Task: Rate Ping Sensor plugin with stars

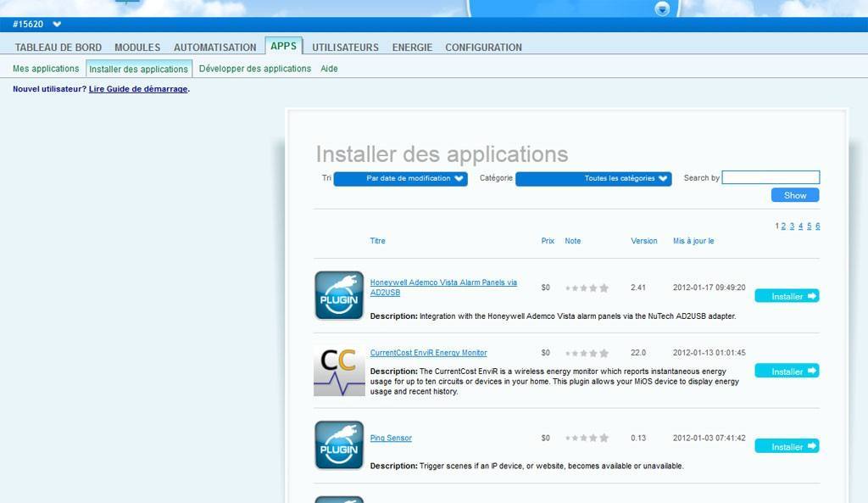Action: [x=587, y=439]
